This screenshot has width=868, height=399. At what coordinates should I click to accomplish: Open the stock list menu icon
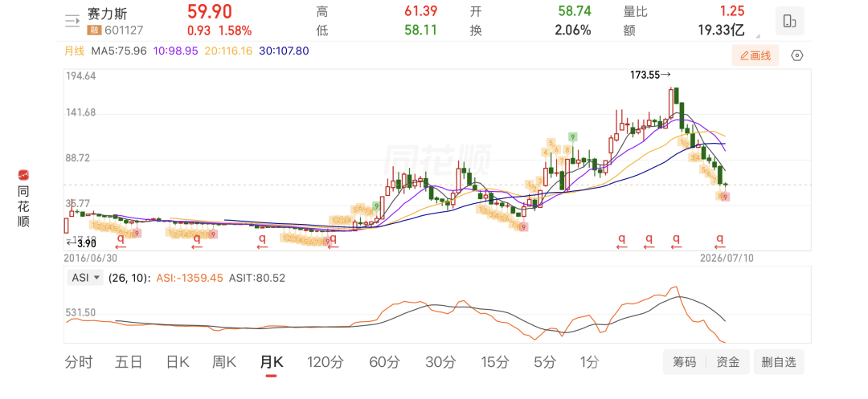coord(72,21)
